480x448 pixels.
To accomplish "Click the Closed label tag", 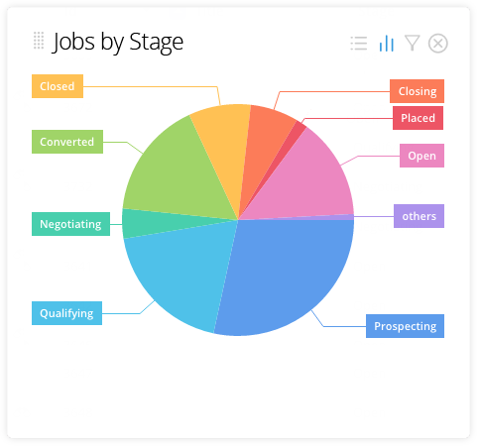I will pyautogui.click(x=58, y=86).
